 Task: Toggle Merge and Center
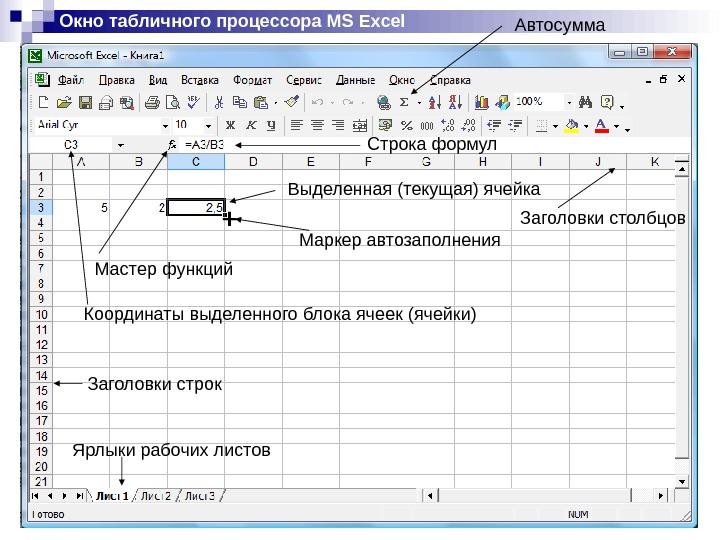[x=360, y=125]
